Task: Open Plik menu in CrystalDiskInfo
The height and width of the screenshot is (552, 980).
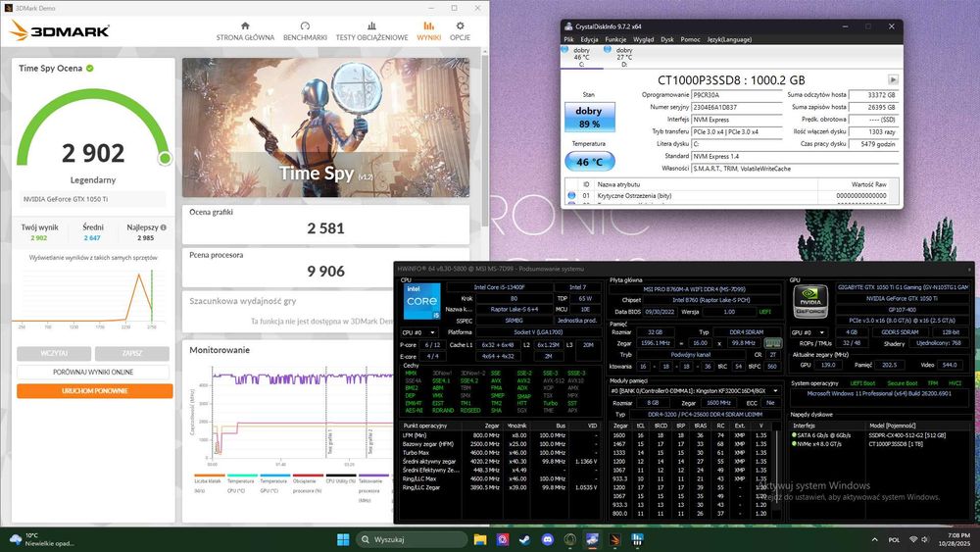Action: pyautogui.click(x=568, y=39)
